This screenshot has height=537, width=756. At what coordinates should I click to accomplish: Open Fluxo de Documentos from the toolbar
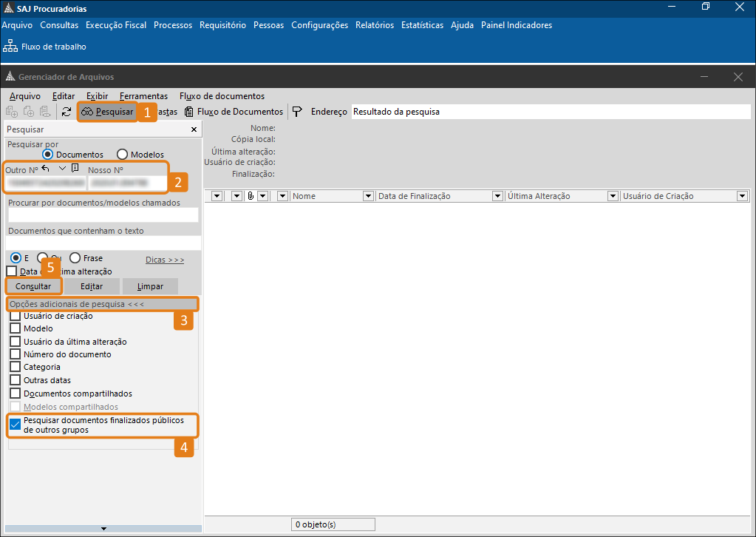(234, 112)
